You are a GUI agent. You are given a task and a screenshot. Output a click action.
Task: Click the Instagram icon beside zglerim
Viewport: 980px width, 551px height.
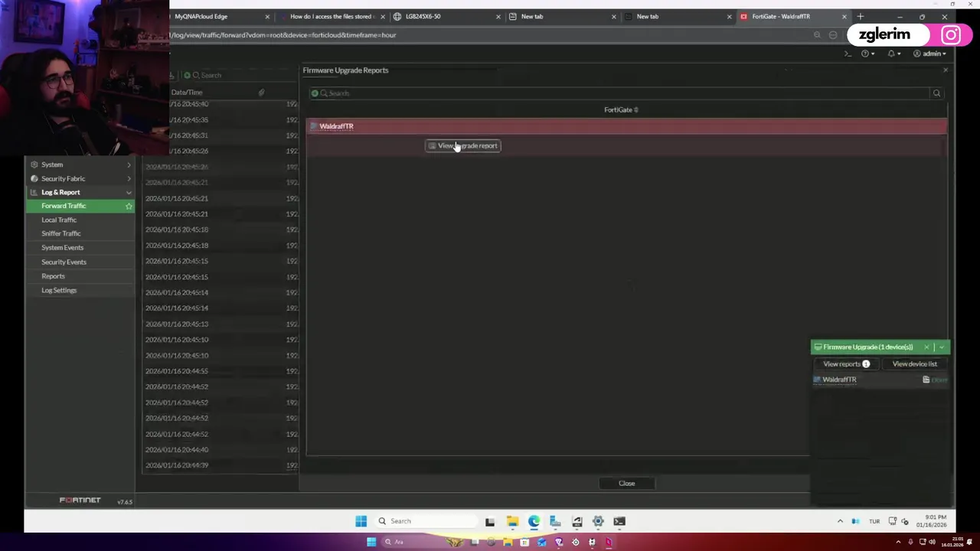coord(951,35)
